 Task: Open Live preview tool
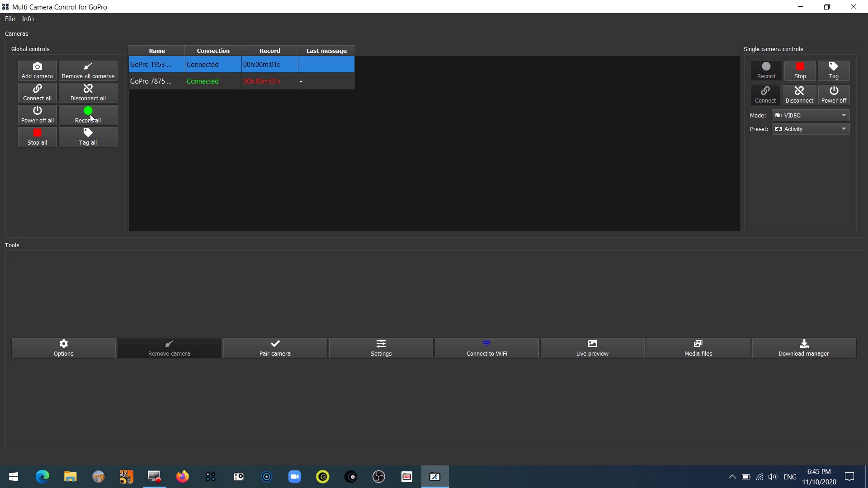point(592,348)
